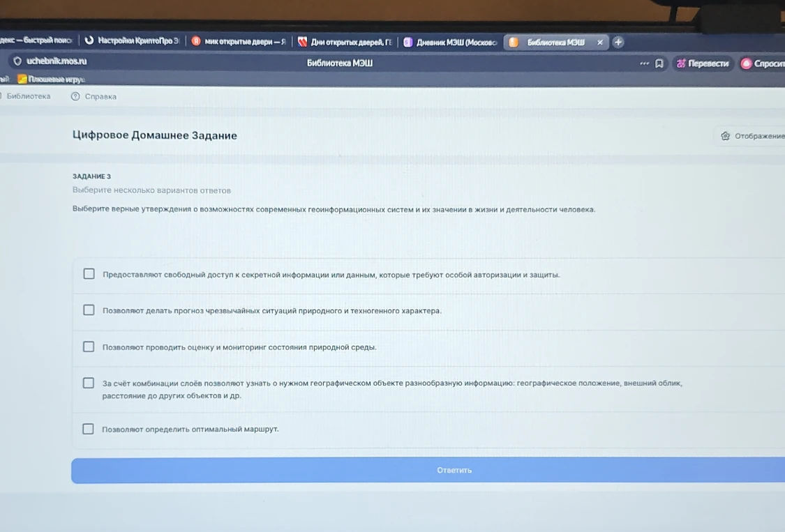The width and height of the screenshot is (785, 532).
Task: Click the ЗАДАНИЕ 3 label
Action: pos(91,176)
